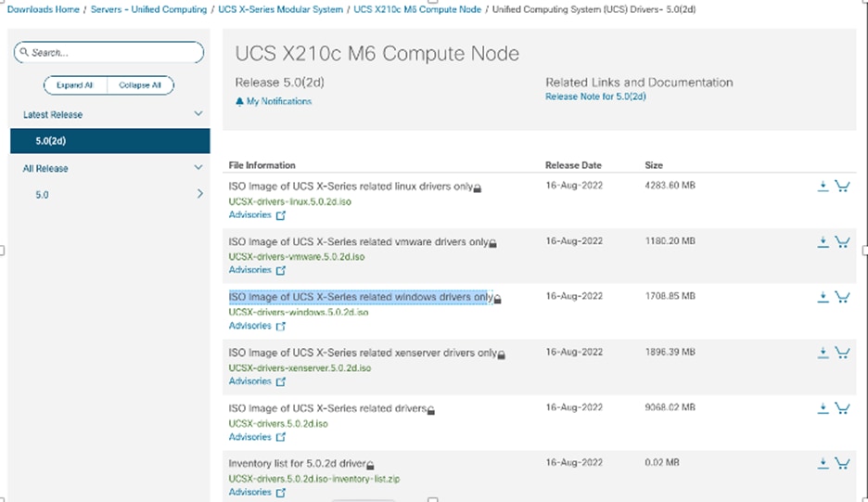The image size is (868, 502).
Task: Go to Downloads Home breadcrumb
Action: pos(44,9)
